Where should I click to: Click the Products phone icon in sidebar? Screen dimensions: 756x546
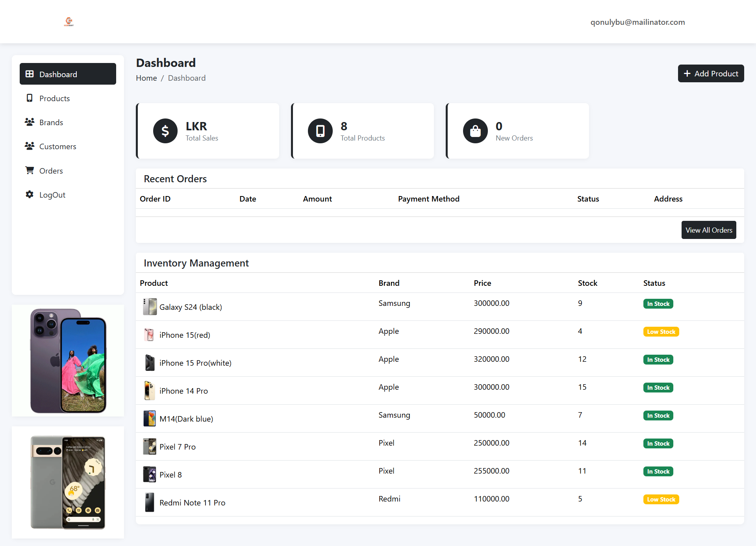(30, 98)
